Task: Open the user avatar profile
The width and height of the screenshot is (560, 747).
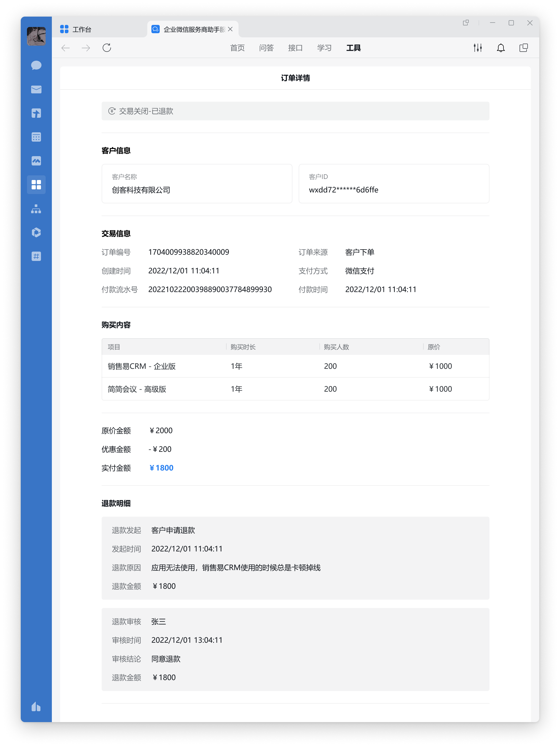Action: click(36, 36)
